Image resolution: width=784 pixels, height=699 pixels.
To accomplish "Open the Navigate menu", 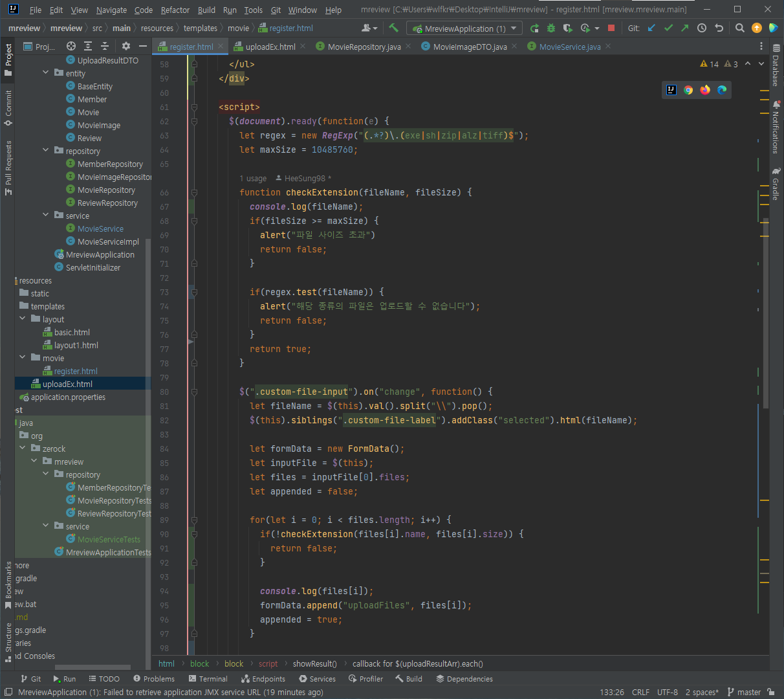I will click(111, 10).
